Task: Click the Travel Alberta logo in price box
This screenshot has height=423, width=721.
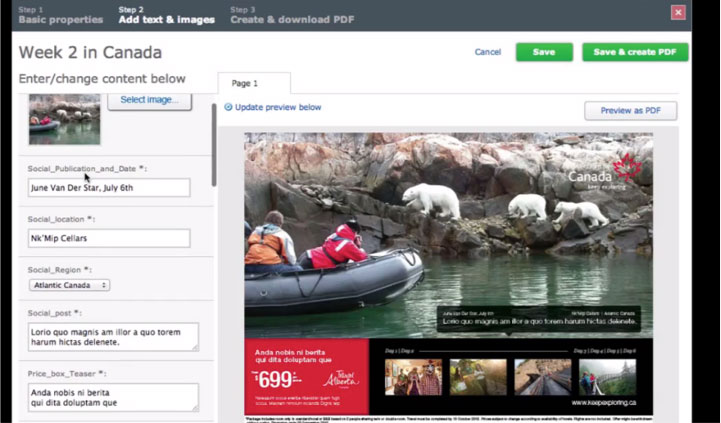Action: pyautogui.click(x=341, y=379)
